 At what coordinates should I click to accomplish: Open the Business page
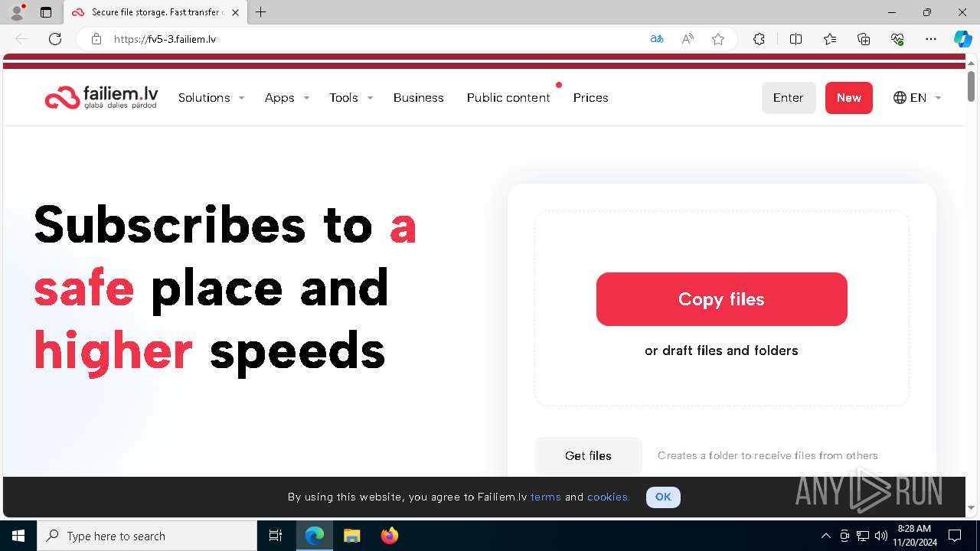[x=419, y=98]
